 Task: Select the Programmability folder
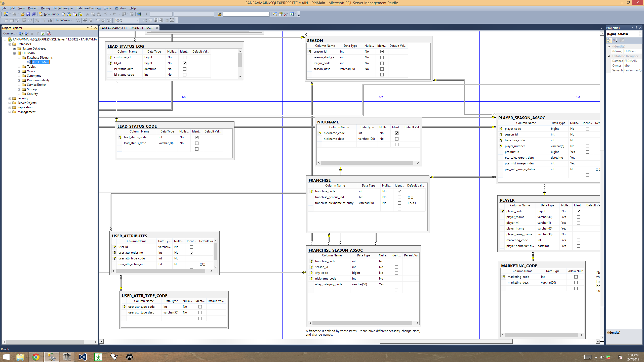pyautogui.click(x=38, y=80)
